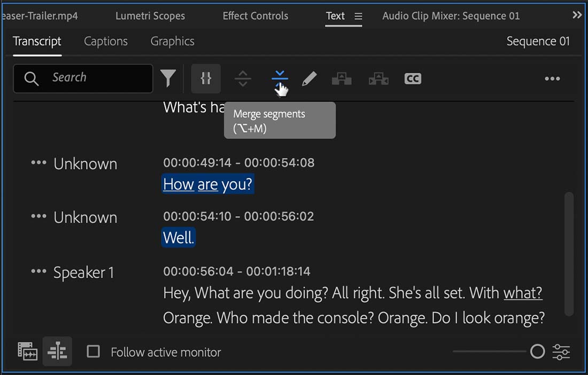Switch to the Captions tab
This screenshot has width=588, height=375.
pyautogui.click(x=106, y=41)
